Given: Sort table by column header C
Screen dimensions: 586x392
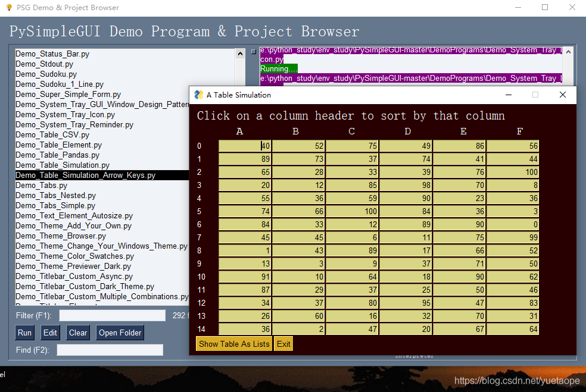Looking at the screenshot, I should pyautogui.click(x=352, y=131).
